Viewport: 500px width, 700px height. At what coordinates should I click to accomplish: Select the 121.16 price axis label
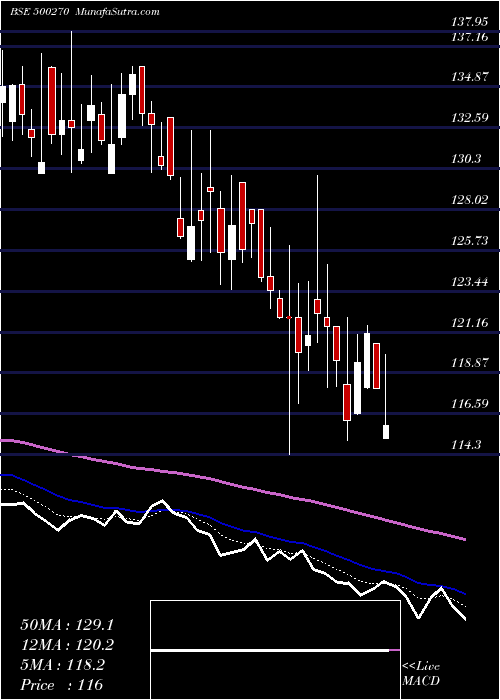[469, 322]
